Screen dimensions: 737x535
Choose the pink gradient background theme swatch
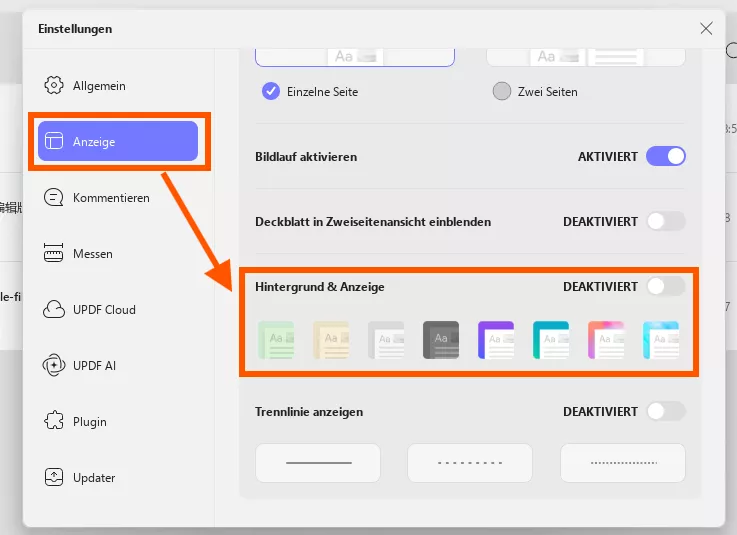point(606,340)
